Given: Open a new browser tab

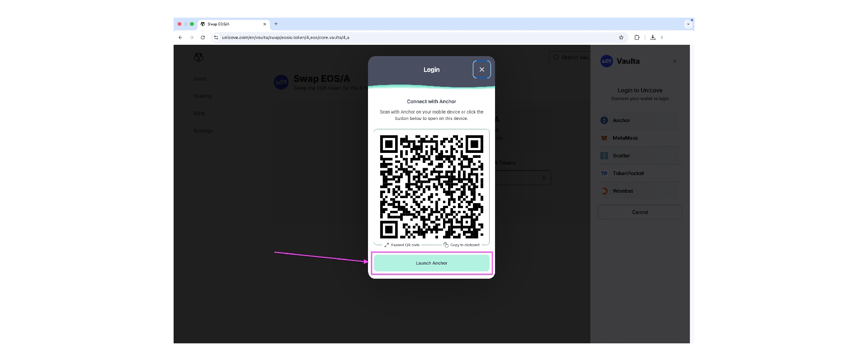Looking at the screenshot, I should tap(276, 24).
